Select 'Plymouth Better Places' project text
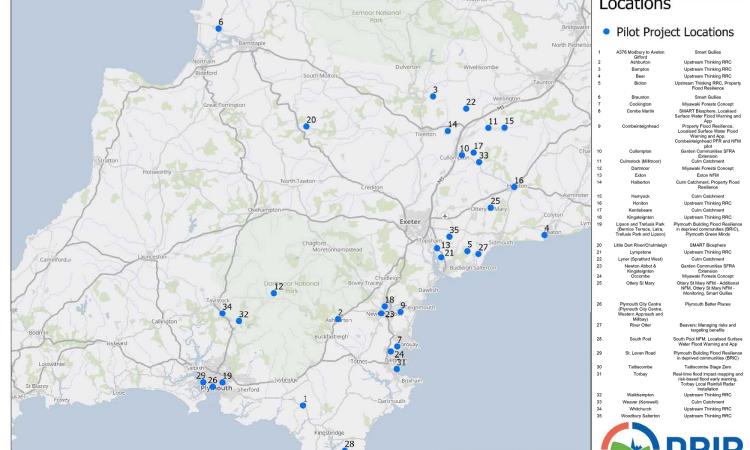 (x=707, y=304)
